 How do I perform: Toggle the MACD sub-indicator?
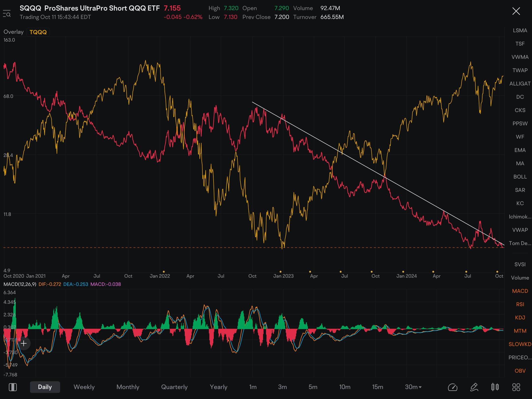(520, 291)
